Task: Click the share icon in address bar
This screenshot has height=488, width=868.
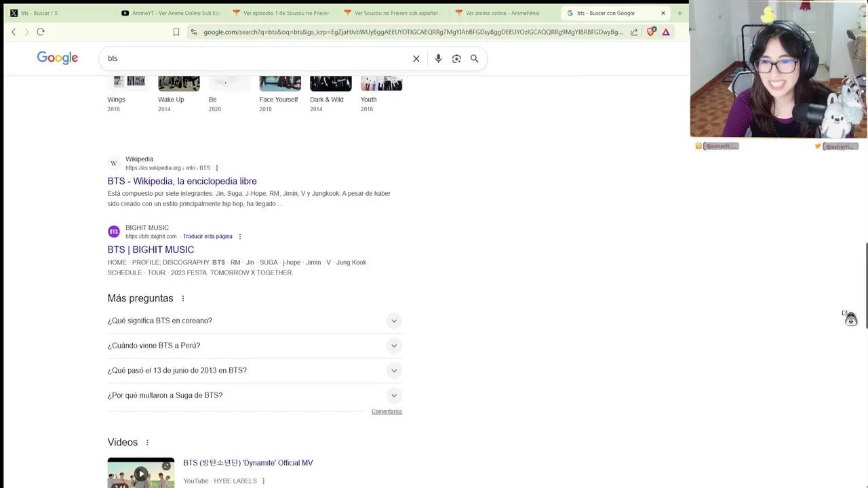Action: coord(634,32)
